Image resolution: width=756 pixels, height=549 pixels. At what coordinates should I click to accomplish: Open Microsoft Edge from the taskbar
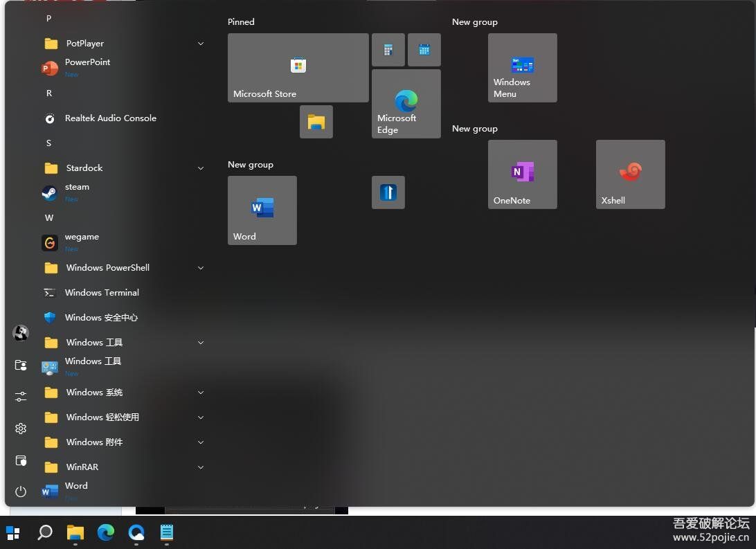[x=106, y=532]
